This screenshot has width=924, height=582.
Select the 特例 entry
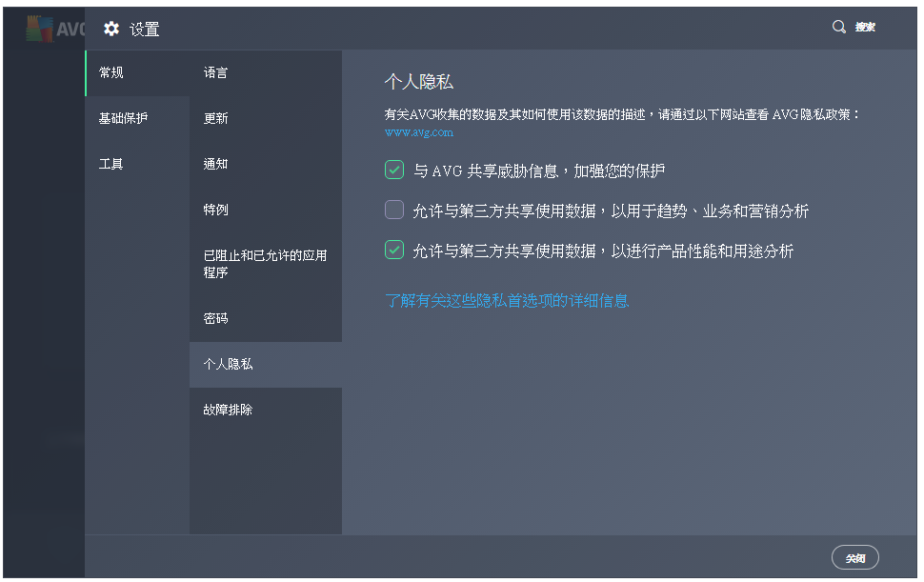[x=215, y=209]
